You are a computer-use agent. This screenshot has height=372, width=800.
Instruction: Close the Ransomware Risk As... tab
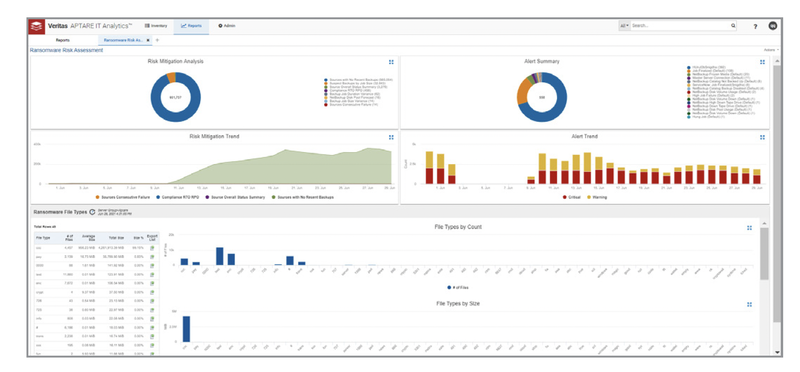[148, 40]
